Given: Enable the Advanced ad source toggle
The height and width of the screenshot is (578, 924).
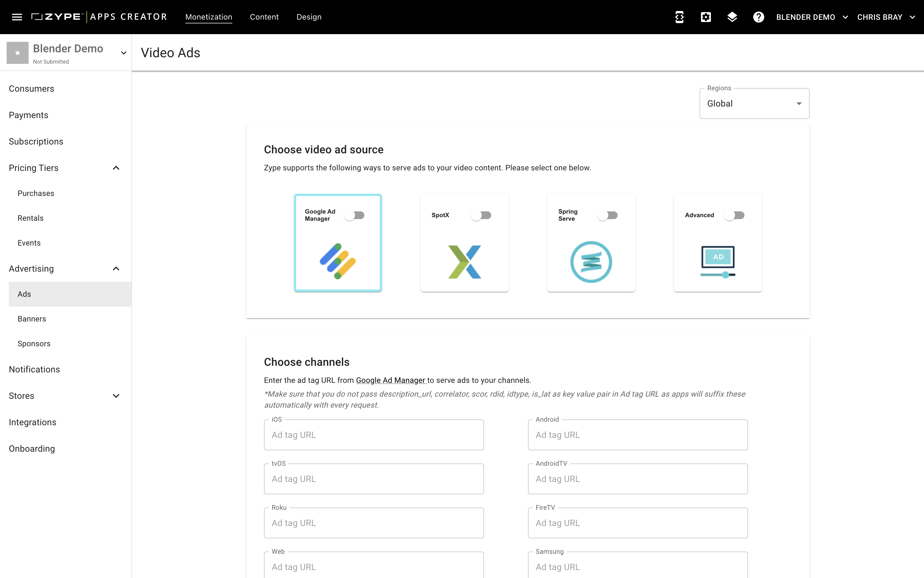Looking at the screenshot, I should [x=734, y=215].
